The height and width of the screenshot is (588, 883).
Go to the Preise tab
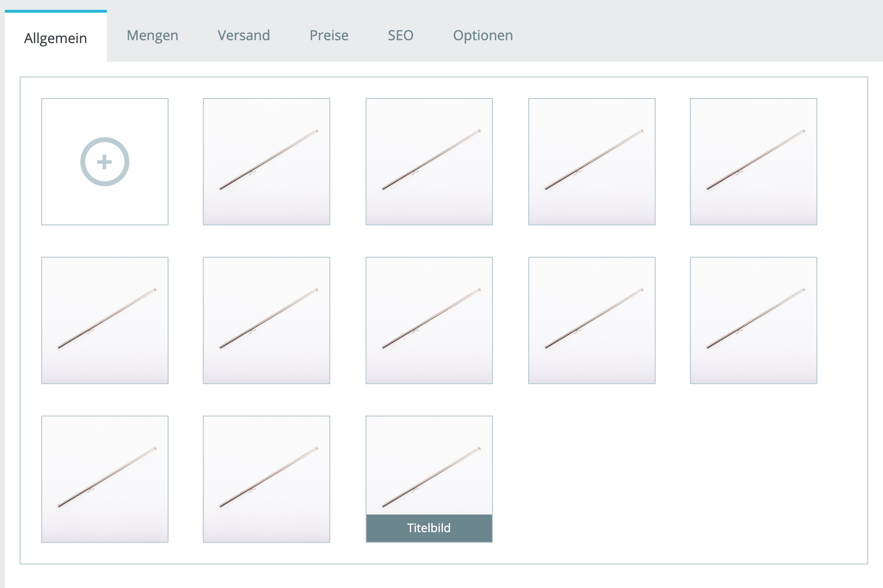[329, 35]
